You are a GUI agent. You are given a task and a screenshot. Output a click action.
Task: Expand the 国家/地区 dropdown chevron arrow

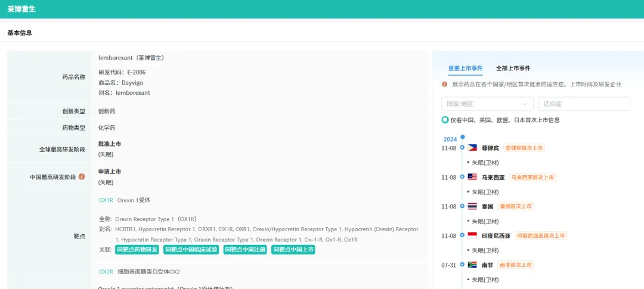pyautogui.click(x=525, y=104)
